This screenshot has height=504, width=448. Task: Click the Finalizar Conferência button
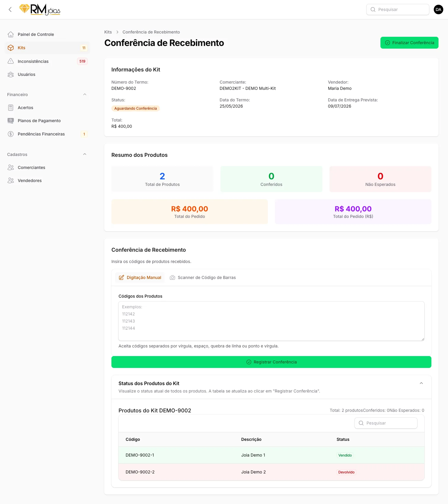[409, 43]
